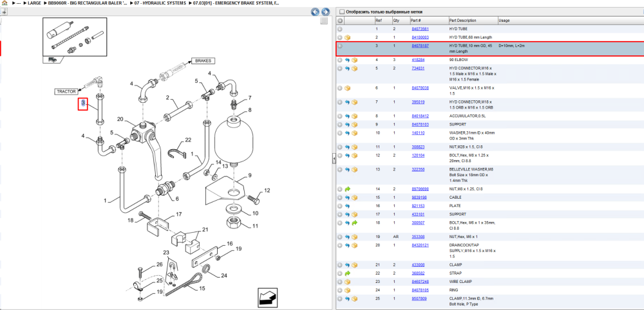
Task: Open part number 418284 link
Action: pos(418,60)
